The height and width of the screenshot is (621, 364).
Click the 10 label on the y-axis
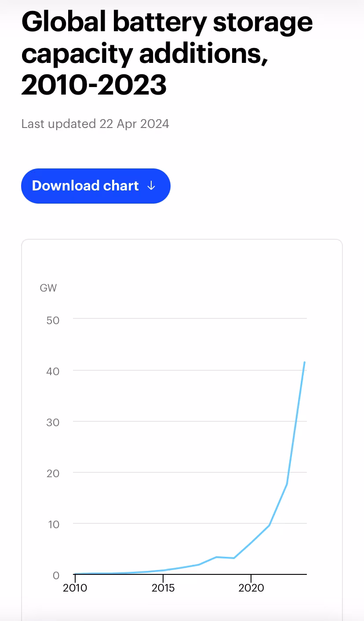pos(53,525)
